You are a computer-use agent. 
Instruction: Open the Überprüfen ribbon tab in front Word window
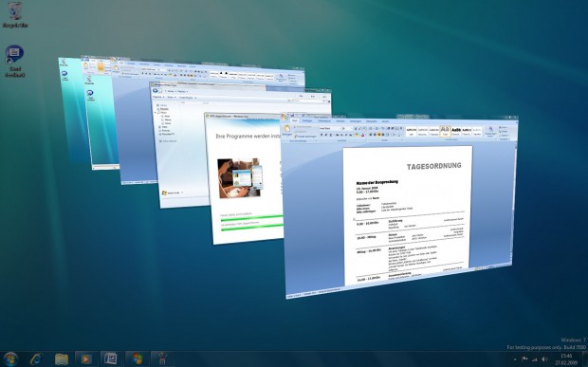click(x=371, y=121)
